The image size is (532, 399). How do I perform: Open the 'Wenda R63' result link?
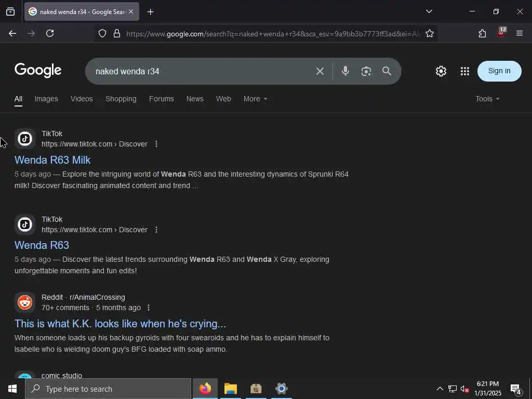[42, 245]
